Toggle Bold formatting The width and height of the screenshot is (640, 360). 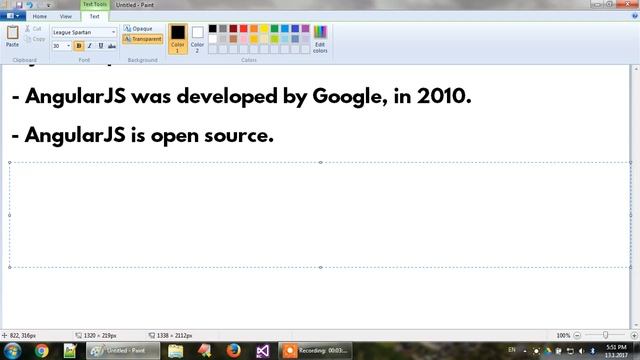(x=79, y=46)
